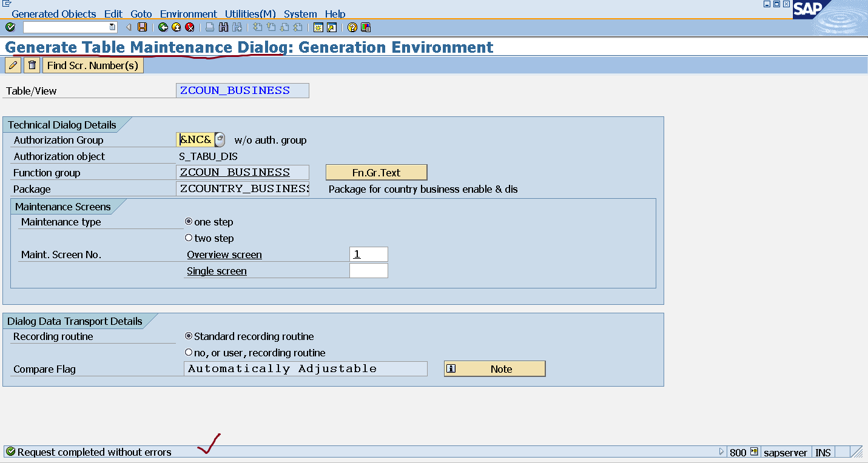Click the Fn.Gr.Text button
Image resolution: width=868 pixels, height=463 pixels.
(376, 172)
